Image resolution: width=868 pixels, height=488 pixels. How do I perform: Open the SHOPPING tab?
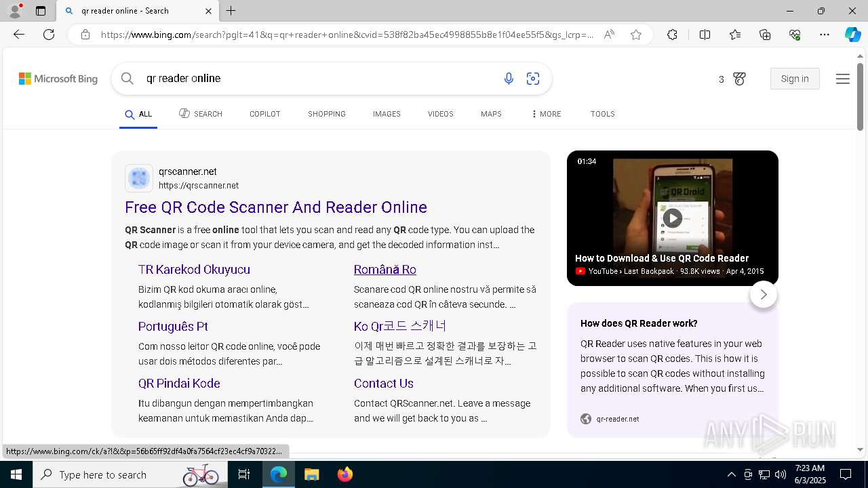click(x=327, y=114)
